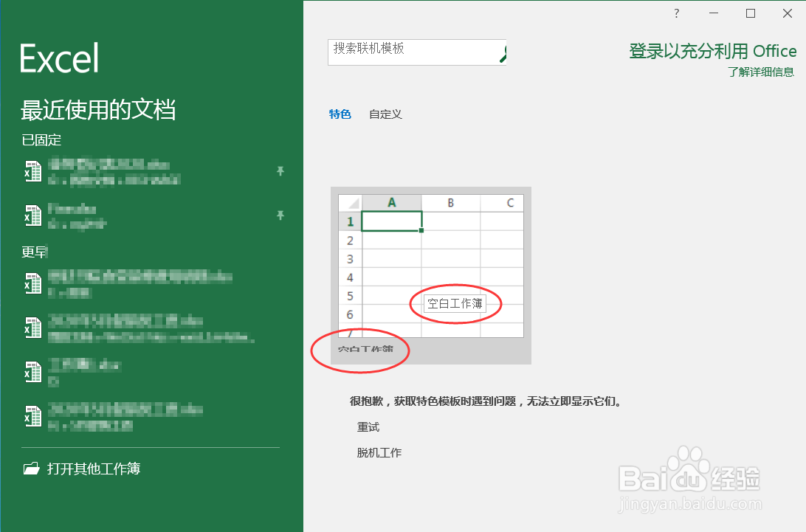Click the folder icon beside 打开其他工作簿

31,469
